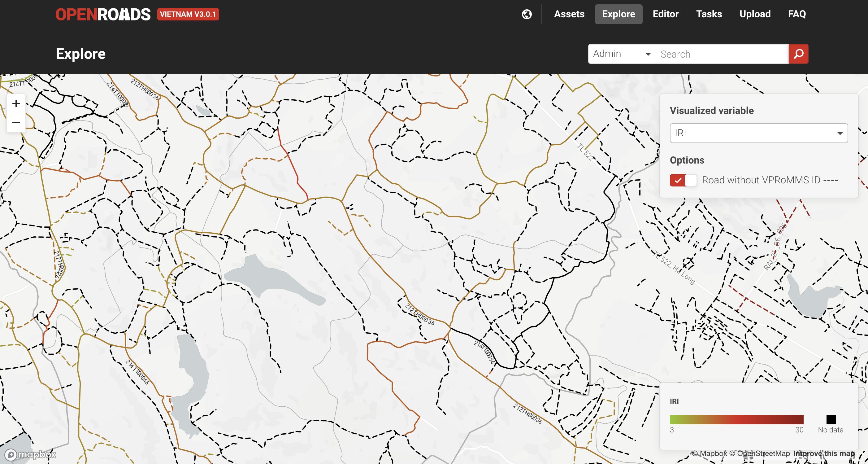The height and width of the screenshot is (464, 868).
Task: Click the search magnifier icon
Action: tap(798, 54)
